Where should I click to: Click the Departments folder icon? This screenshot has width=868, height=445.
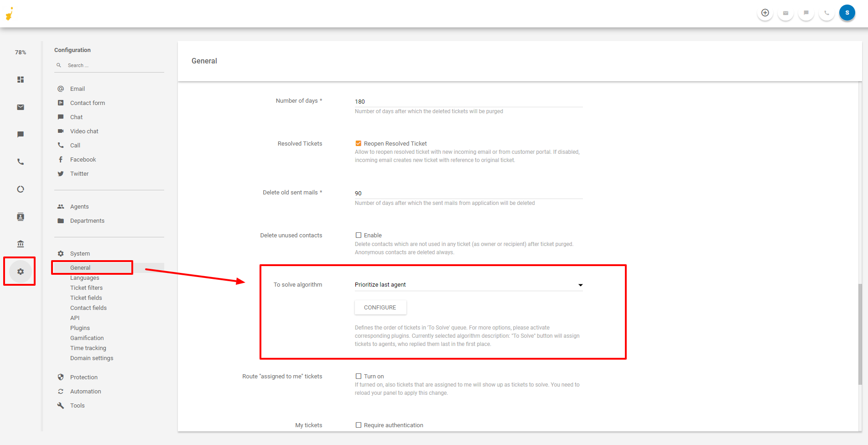61,220
